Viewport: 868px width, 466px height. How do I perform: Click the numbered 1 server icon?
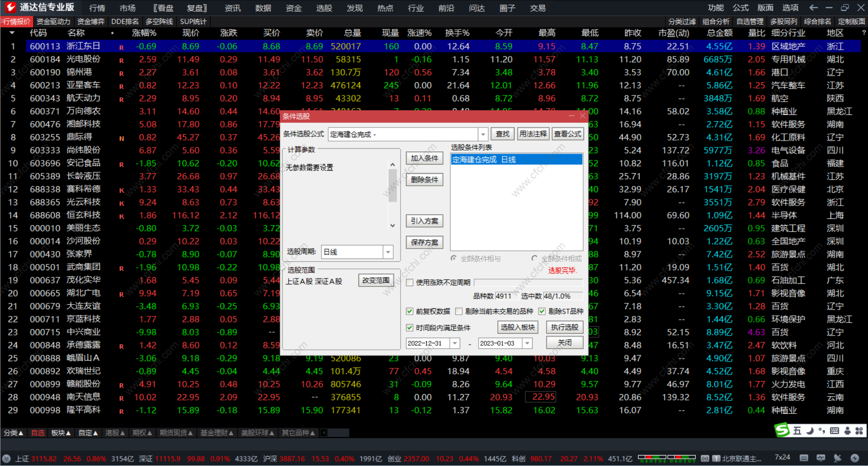coord(716,458)
